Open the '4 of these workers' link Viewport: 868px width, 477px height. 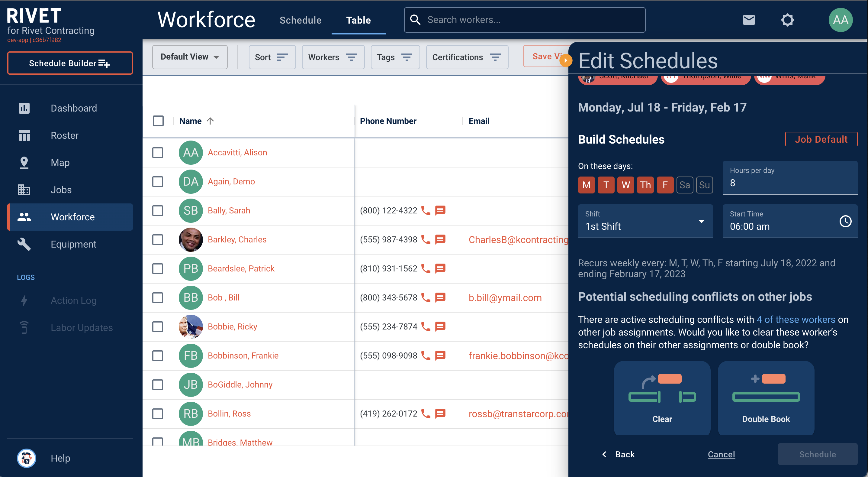[796, 320]
